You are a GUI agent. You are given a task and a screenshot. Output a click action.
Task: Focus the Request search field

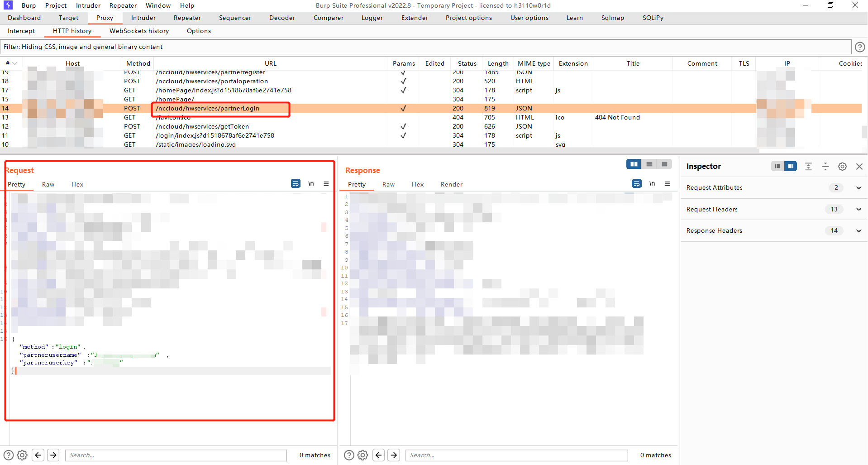pos(176,455)
